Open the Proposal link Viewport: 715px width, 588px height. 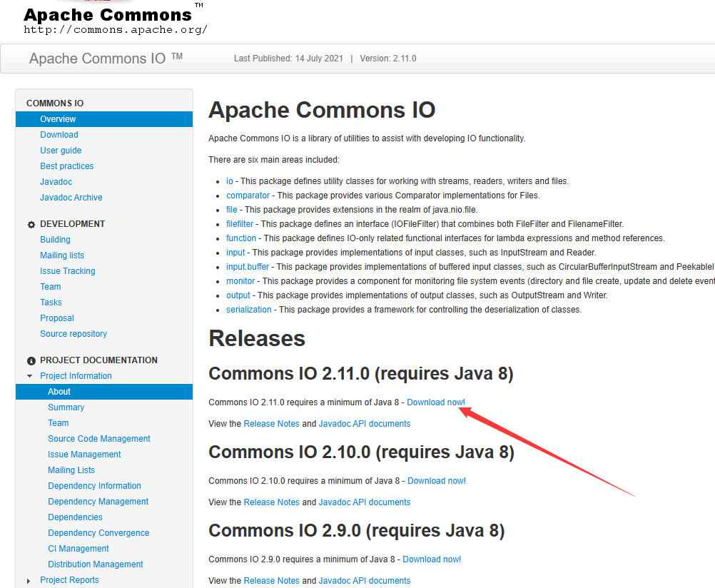(x=57, y=318)
